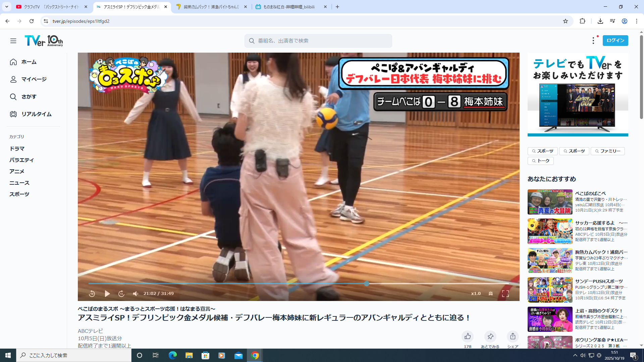The image size is (644, 362).
Task: Go to ホーム in sidebar
Action: coord(29,62)
